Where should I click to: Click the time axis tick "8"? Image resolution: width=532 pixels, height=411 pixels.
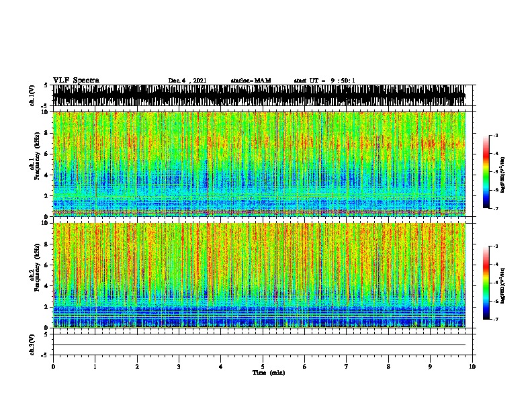(x=388, y=366)
